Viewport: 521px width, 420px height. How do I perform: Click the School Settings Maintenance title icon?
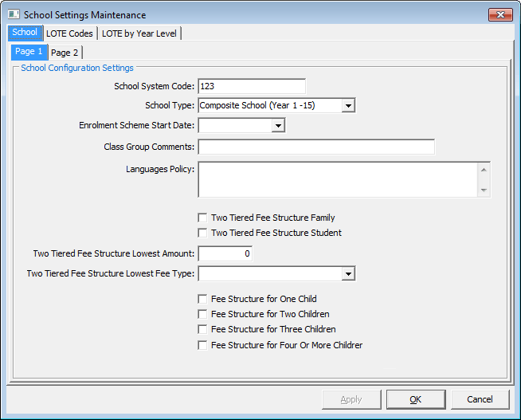tap(14, 14)
